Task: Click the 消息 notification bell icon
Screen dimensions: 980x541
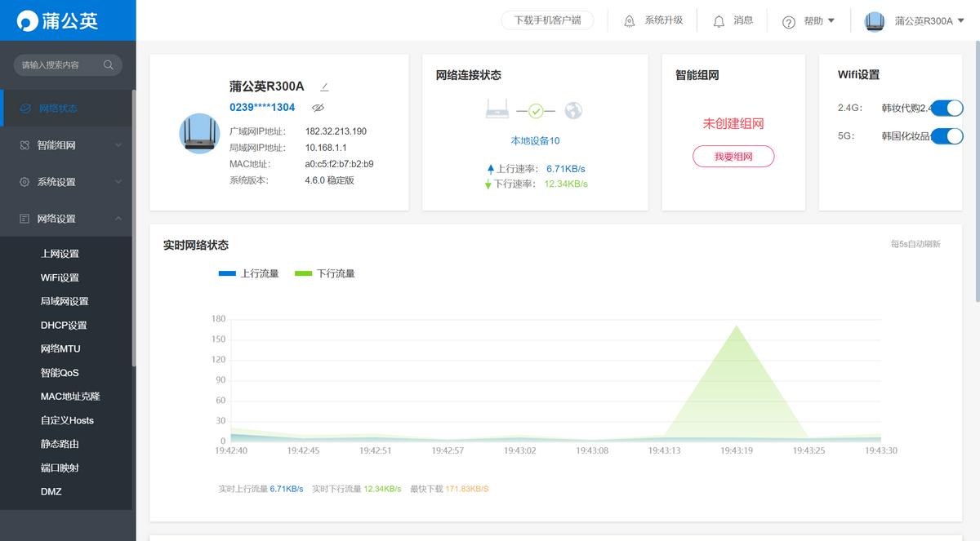Action: tap(718, 20)
